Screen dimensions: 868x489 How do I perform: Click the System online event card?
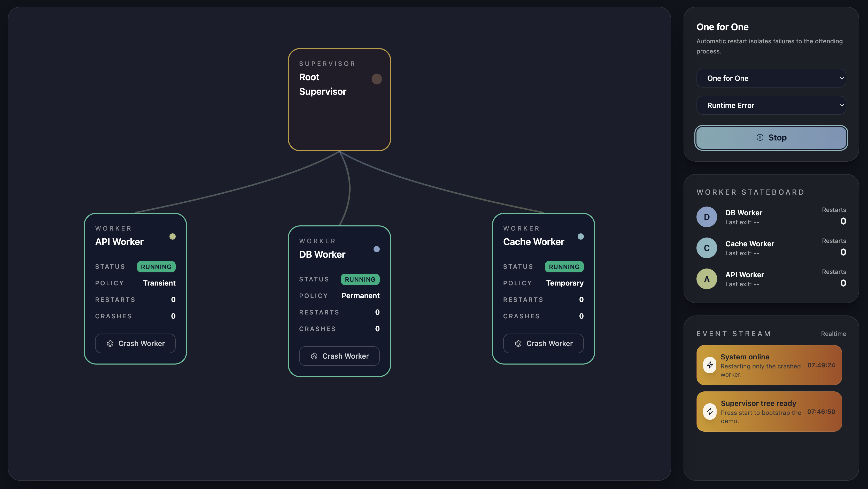[769, 365]
